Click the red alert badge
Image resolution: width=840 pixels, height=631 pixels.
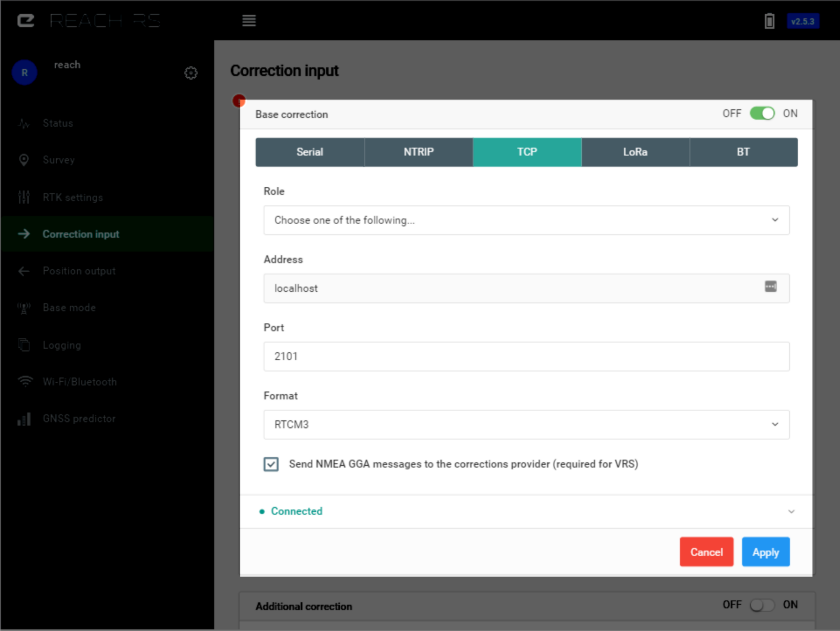[239, 101]
